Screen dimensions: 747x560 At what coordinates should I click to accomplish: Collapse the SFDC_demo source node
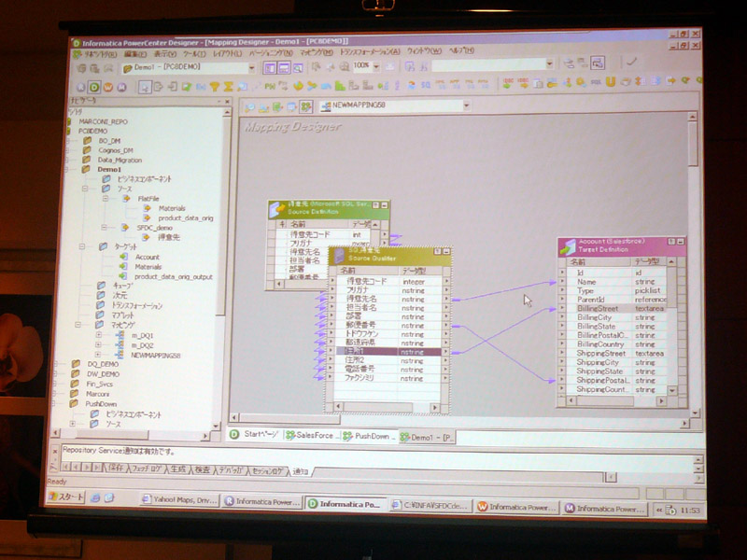click(105, 228)
